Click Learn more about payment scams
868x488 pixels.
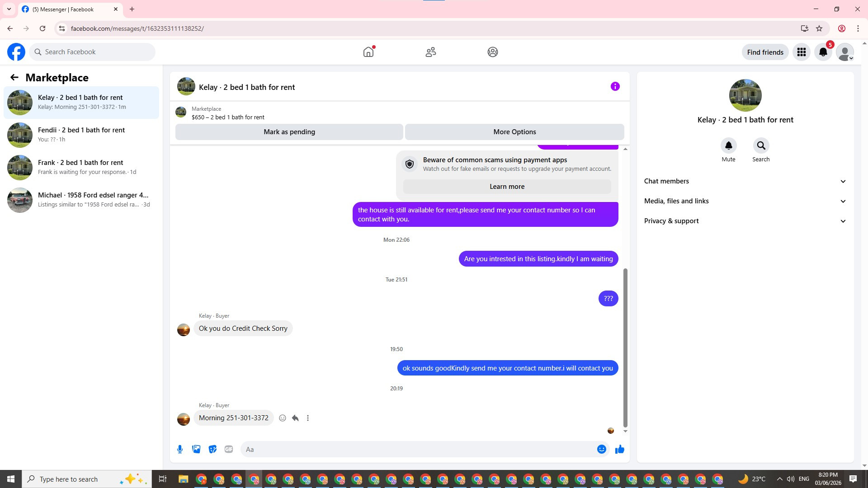tap(507, 187)
